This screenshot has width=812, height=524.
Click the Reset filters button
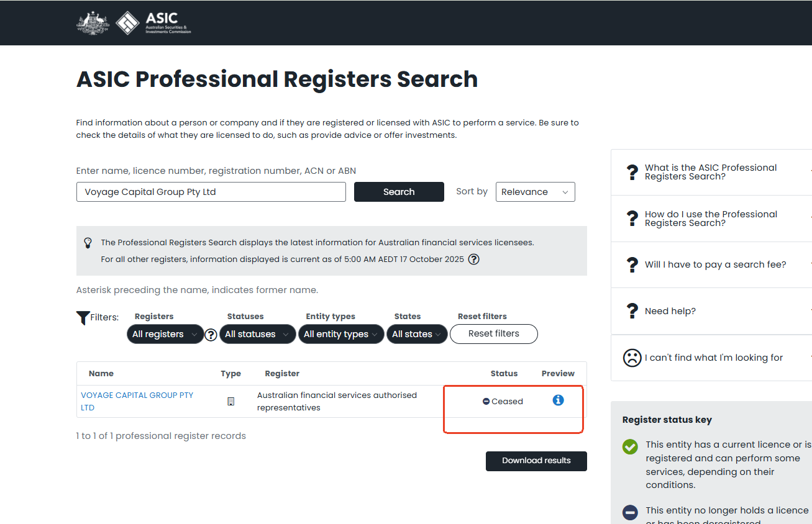tap(493, 333)
